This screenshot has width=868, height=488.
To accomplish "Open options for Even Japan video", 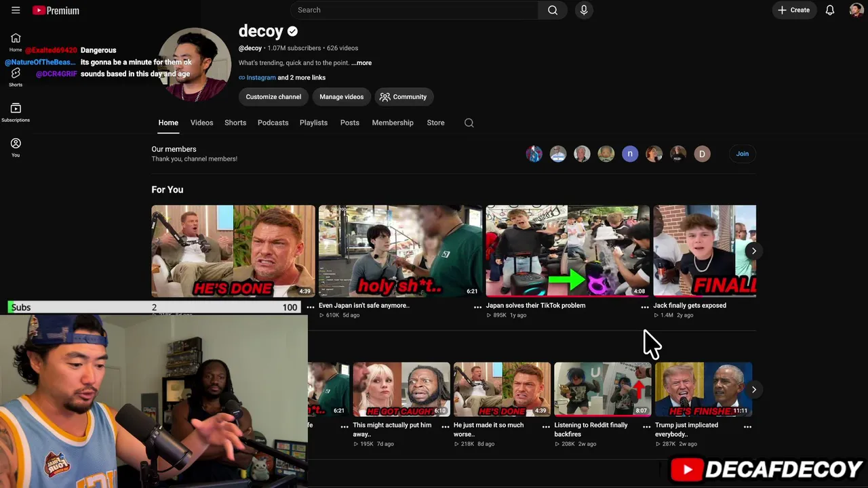I will (477, 307).
